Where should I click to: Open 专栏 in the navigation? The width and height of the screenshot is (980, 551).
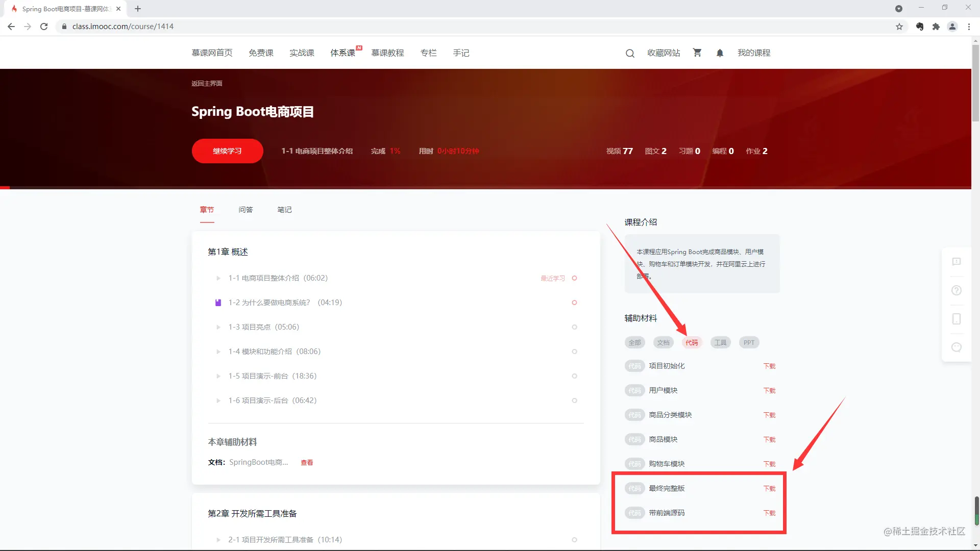pyautogui.click(x=428, y=53)
